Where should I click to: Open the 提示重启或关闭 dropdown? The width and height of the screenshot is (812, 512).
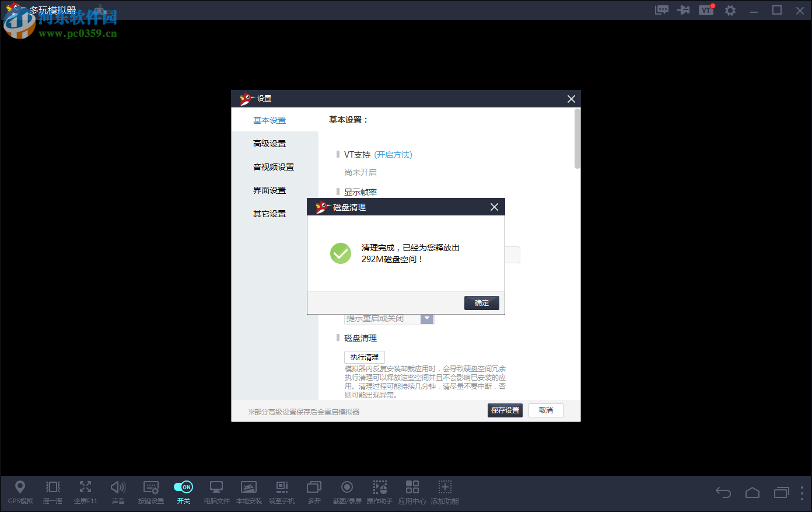tap(427, 318)
